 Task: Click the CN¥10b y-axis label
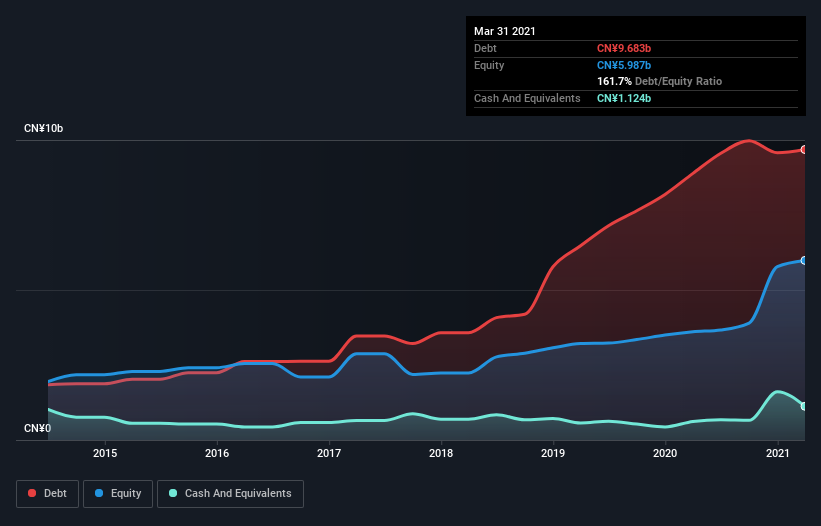(43, 128)
